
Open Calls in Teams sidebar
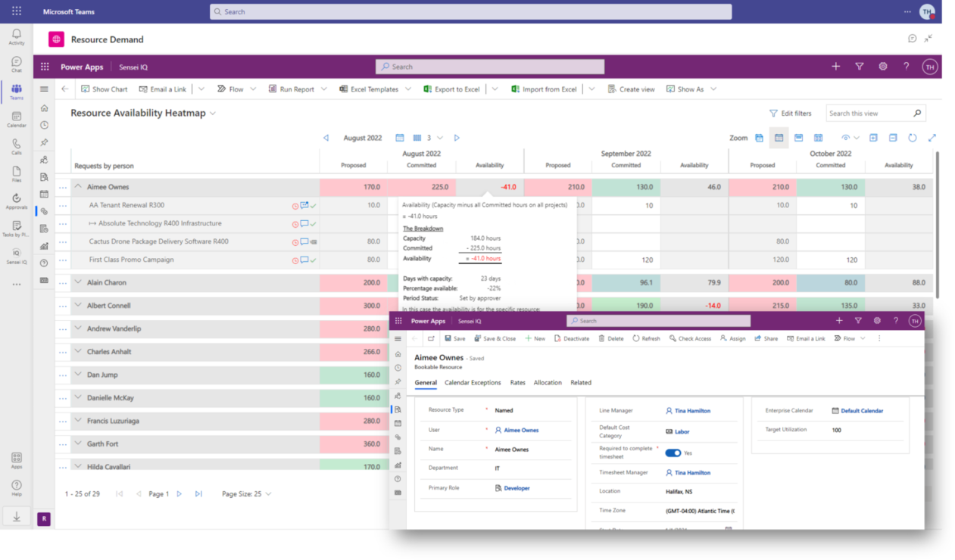[16, 147]
